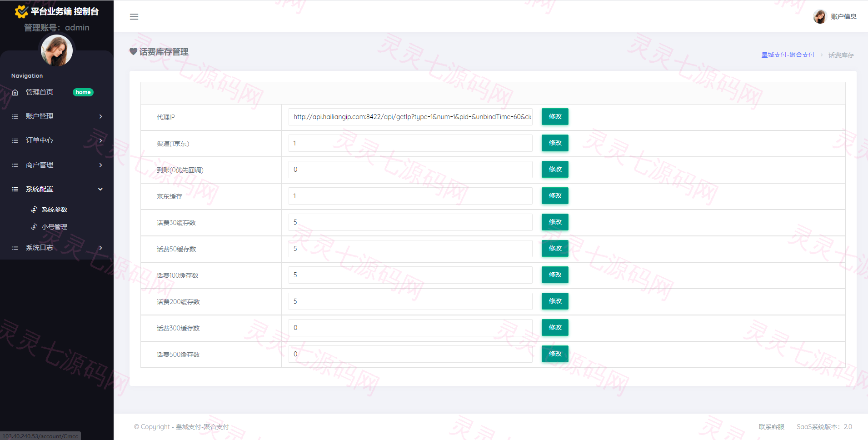The height and width of the screenshot is (440, 868).
Task: Click 修改 button for 话费200缓存数
Action: coord(555,301)
